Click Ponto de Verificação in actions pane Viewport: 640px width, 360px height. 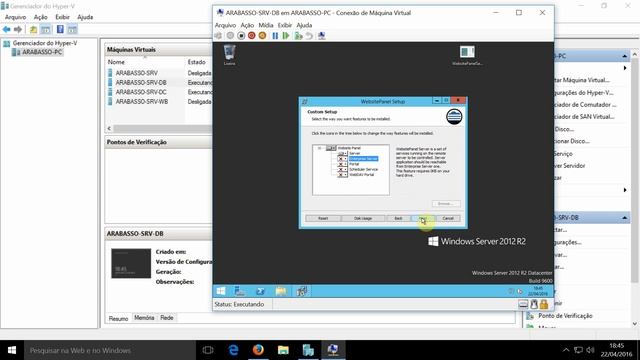[x=565, y=316]
